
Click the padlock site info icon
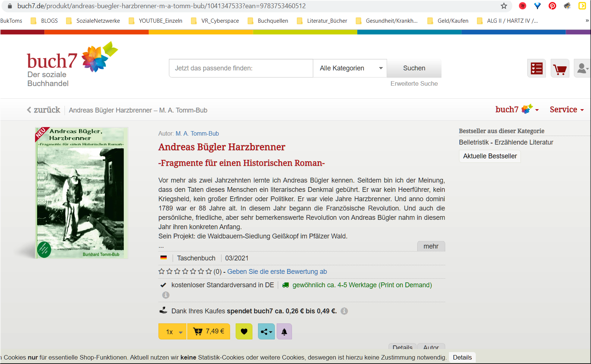coord(10,6)
